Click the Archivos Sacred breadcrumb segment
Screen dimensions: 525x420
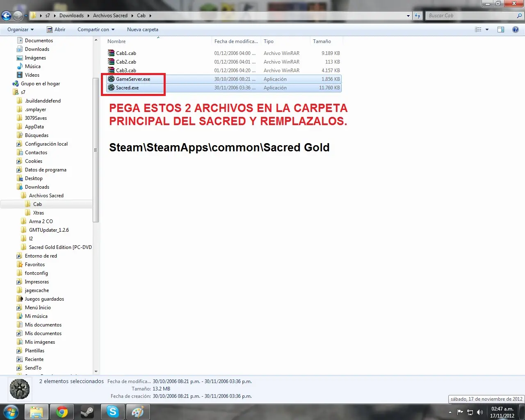click(x=110, y=16)
